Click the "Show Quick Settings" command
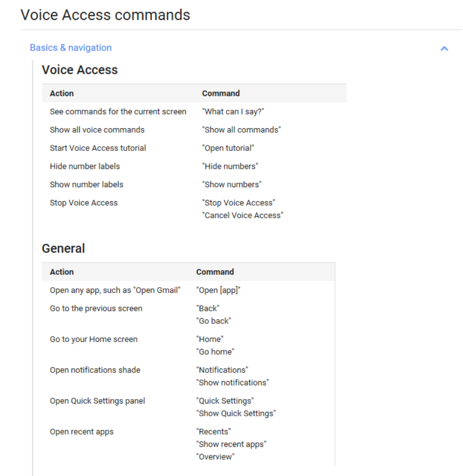Viewport: 463px width, 476px height. tap(236, 414)
